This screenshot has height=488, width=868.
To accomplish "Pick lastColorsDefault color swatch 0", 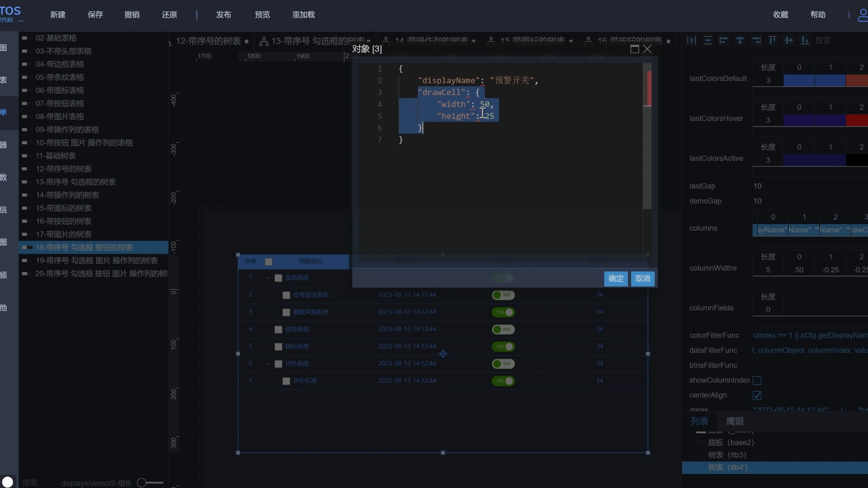I will click(x=799, y=80).
